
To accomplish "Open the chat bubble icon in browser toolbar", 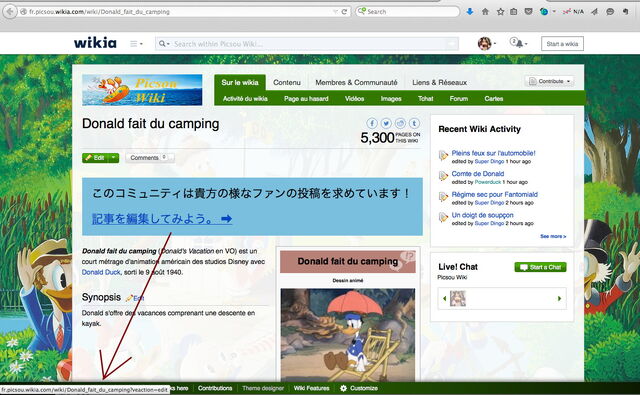I will tap(610, 11).
